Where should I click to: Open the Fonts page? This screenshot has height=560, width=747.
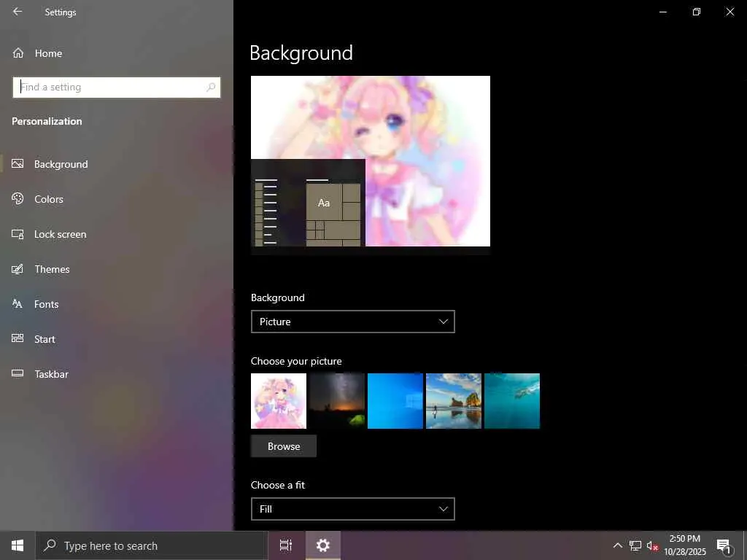[117, 304]
